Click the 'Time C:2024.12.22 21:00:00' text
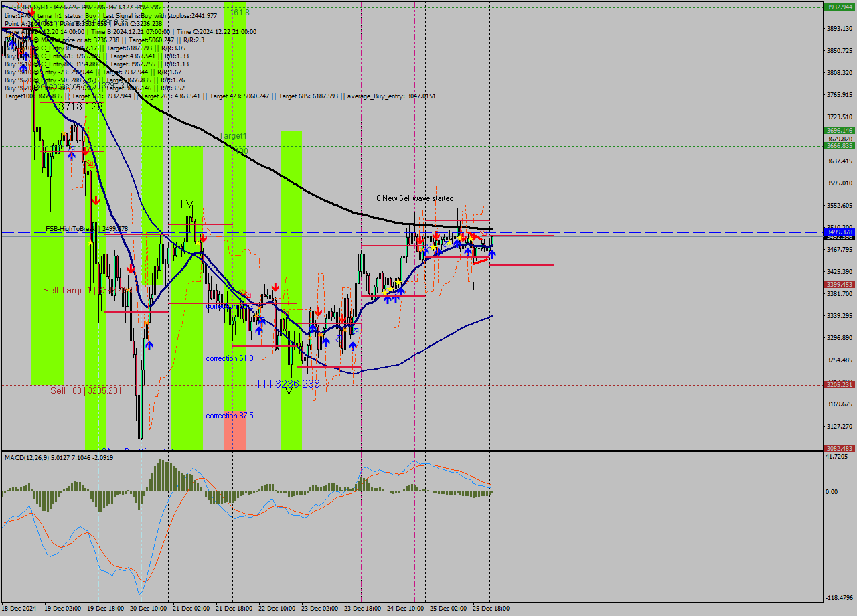This screenshot has height=616, width=857. [x=216, y=31]
